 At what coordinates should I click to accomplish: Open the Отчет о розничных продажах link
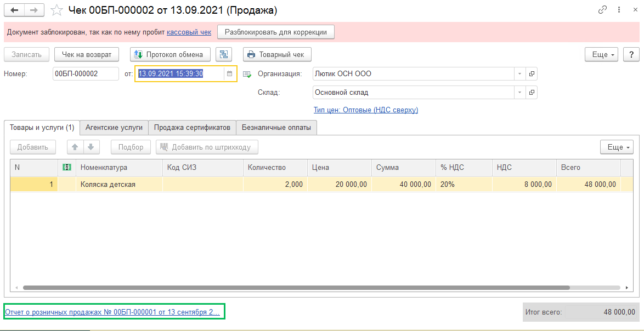[x=112, y=312]
